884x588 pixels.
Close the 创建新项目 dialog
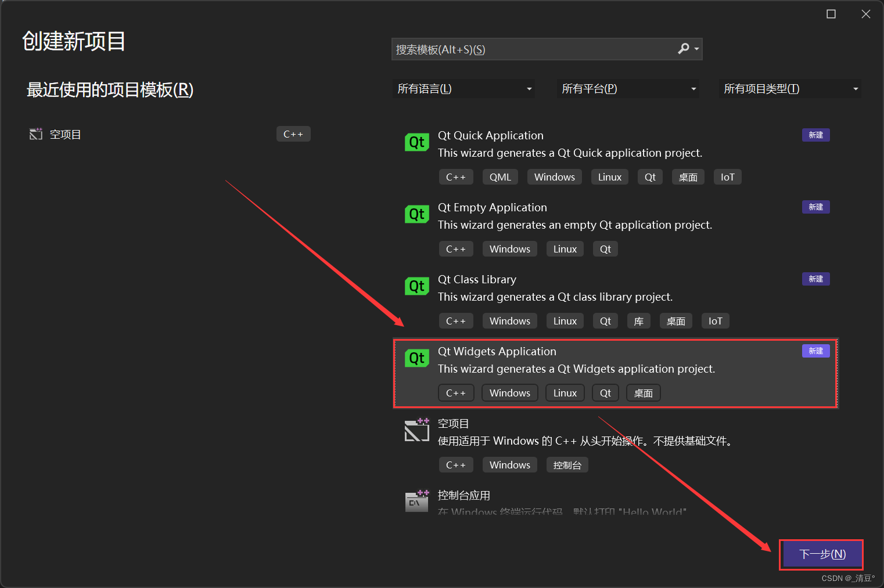pyautogui.click(x=866, y=14)
